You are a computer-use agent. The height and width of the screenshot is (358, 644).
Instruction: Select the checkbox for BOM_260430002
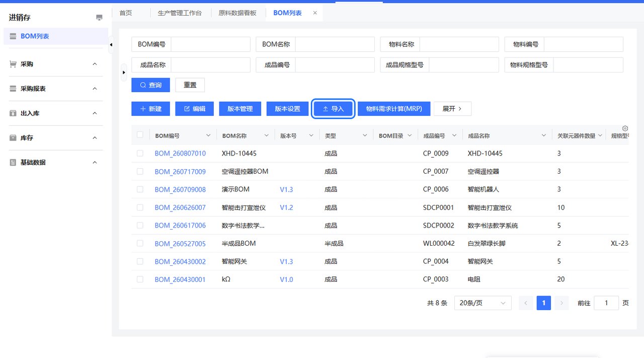[x=140, y=261]
